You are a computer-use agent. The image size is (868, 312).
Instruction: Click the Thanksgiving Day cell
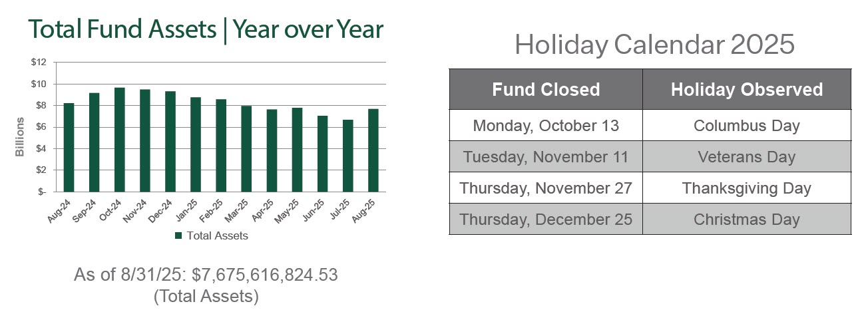746,188
